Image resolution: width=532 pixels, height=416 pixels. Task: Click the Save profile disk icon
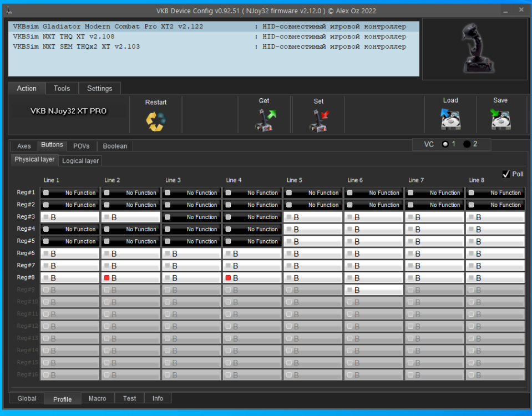pos(500,119)
